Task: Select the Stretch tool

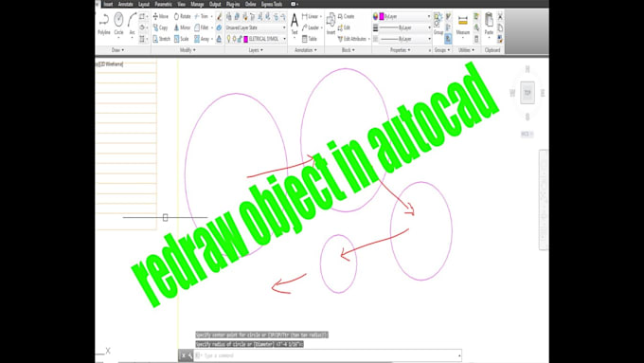Action: (x=161, y=39)
